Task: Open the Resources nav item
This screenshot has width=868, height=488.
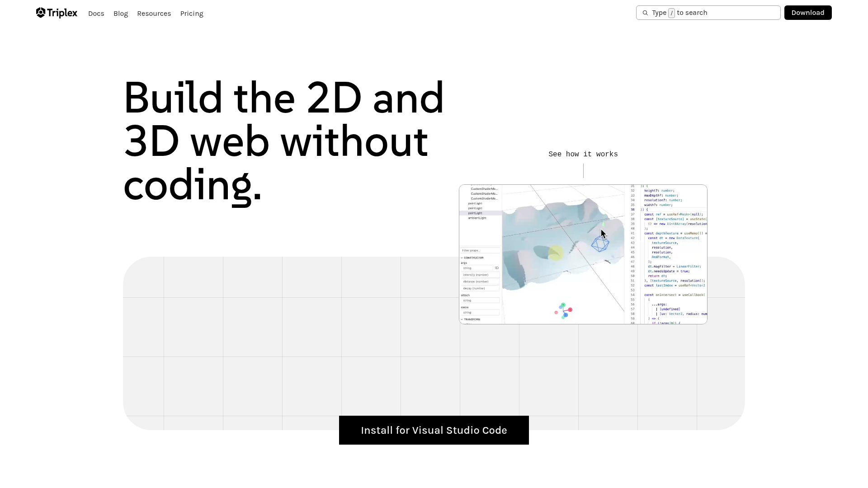Action: click(154, 14)
